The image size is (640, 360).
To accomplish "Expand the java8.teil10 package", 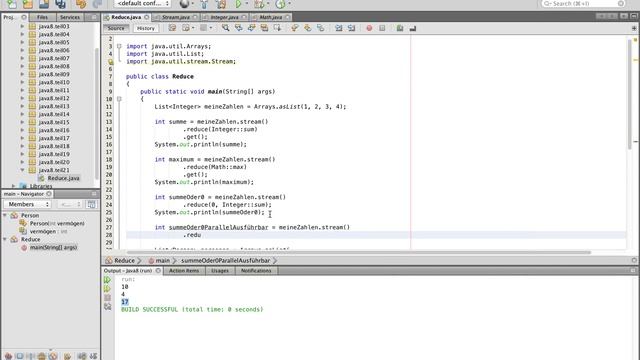I will [22, 82].
